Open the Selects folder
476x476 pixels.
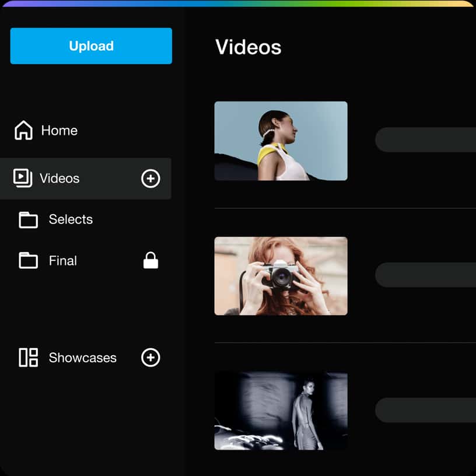tap(56, 219)
